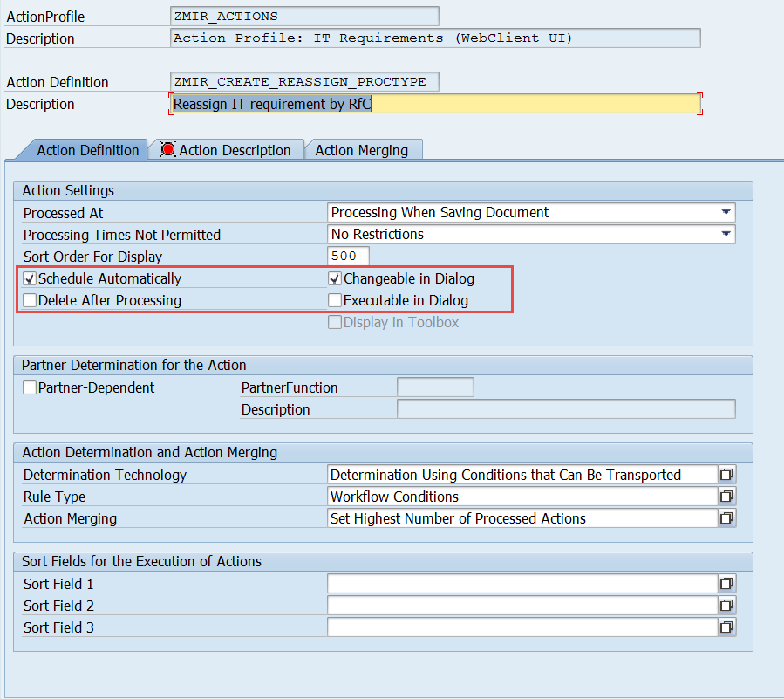Open value help for Sort Field 1
This screenshot has height=699, width=784.
(x=726, y=584)
